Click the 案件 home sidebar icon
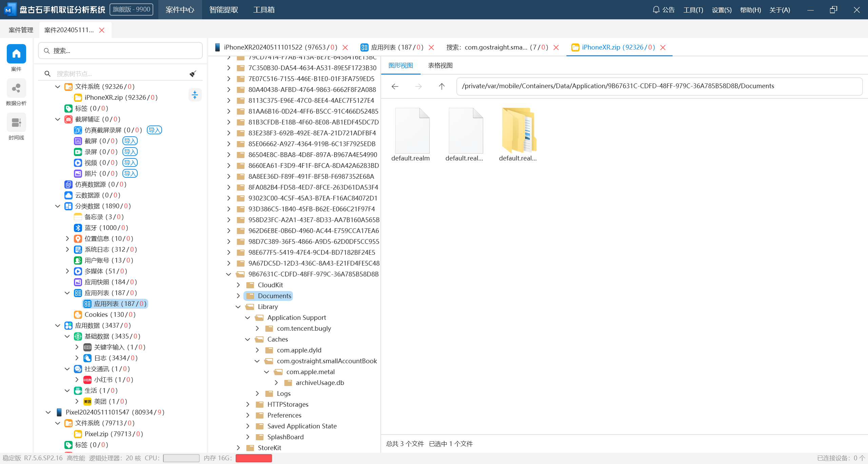This screenshot has width=868, height=464. tap(16, 54)
